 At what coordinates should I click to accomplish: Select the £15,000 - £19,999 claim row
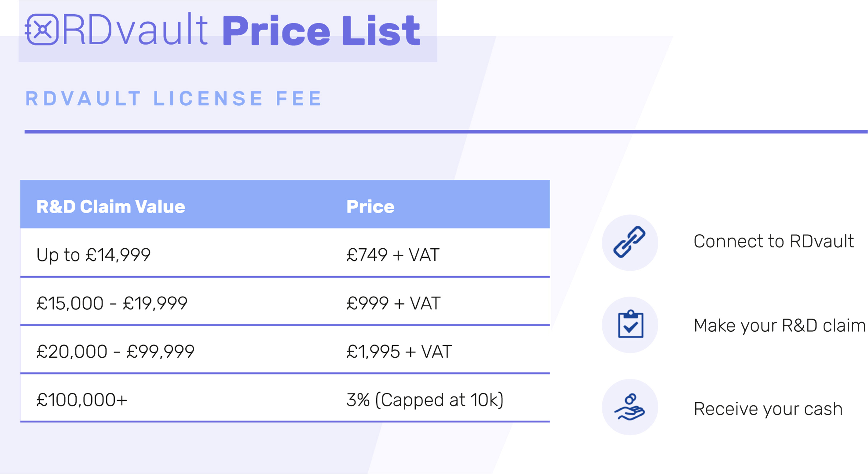(x=285, y=301)
